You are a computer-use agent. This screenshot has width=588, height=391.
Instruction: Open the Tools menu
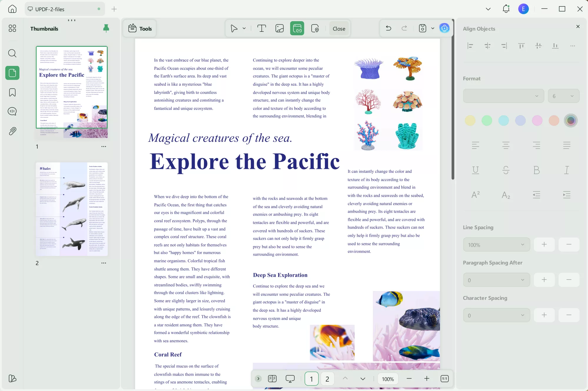click(140, 29)
